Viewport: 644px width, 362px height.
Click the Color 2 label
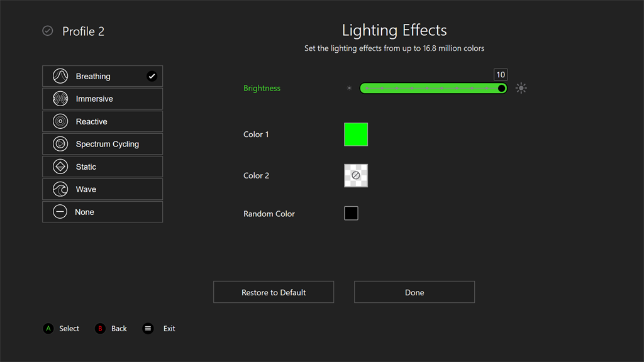click(257, 176)
